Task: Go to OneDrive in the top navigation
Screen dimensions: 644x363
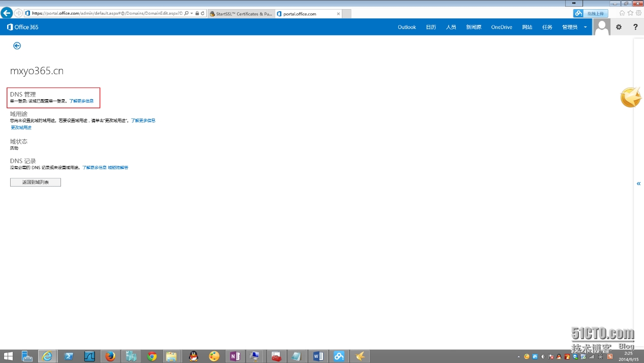Action: (x=501, y=27)
